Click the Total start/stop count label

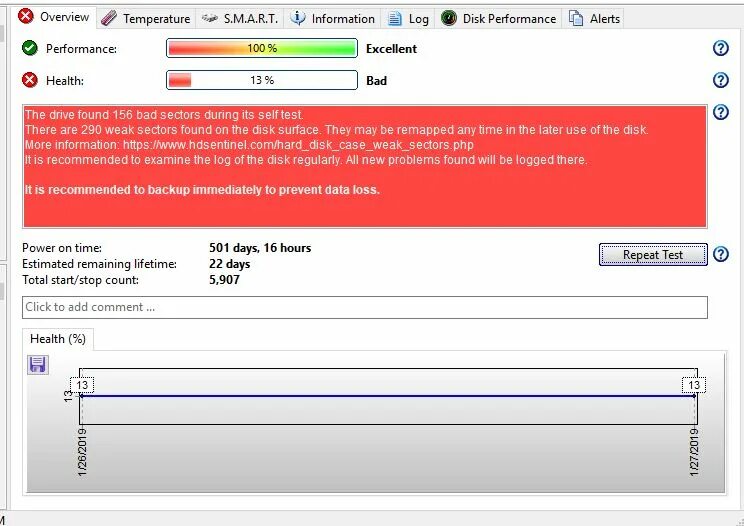pos(80,280)
